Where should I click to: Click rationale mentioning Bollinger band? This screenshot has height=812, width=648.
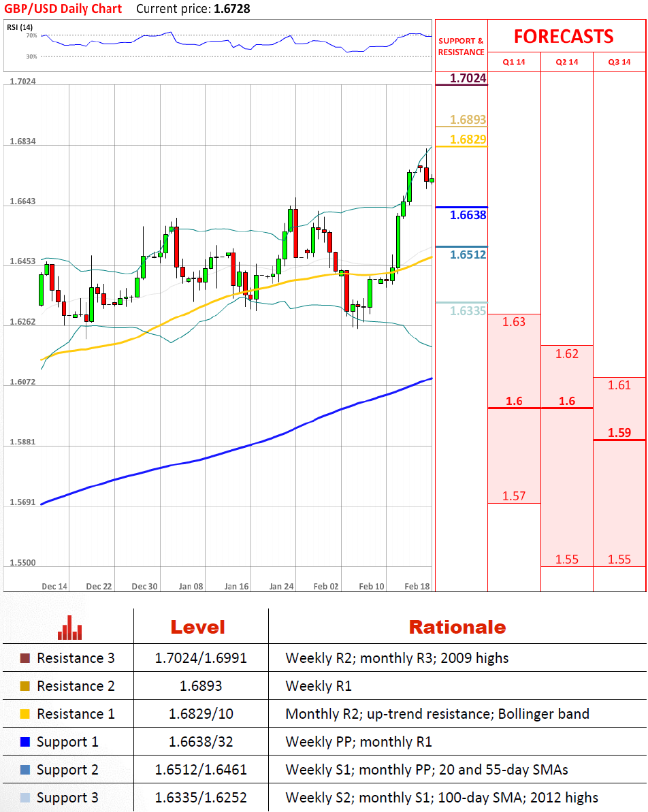[437, 714]
